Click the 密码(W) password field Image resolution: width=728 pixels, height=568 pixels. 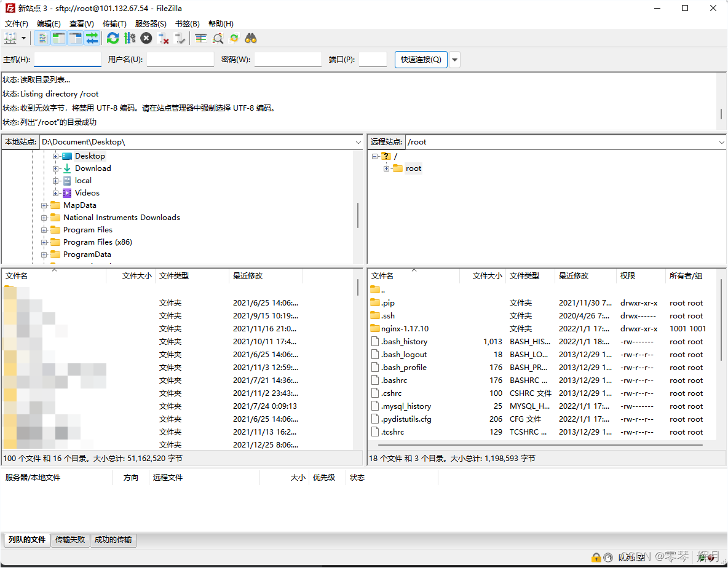288,60
